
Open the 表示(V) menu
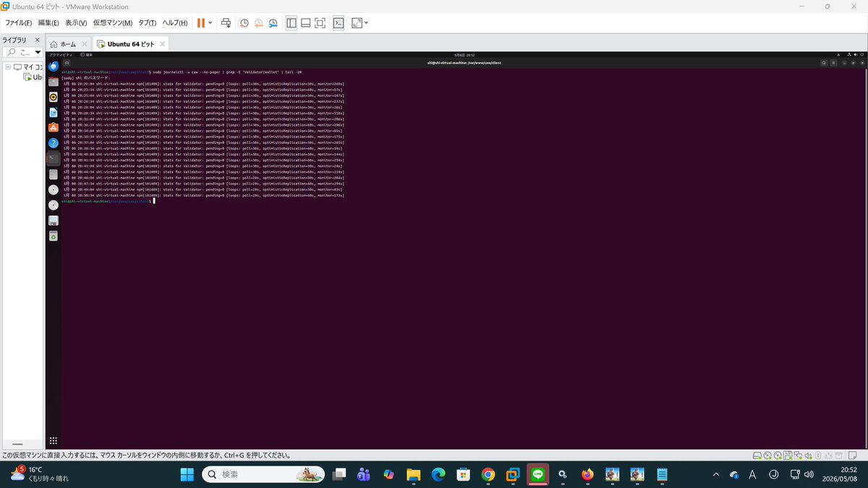pyautogui.click(x=76, y=23)
